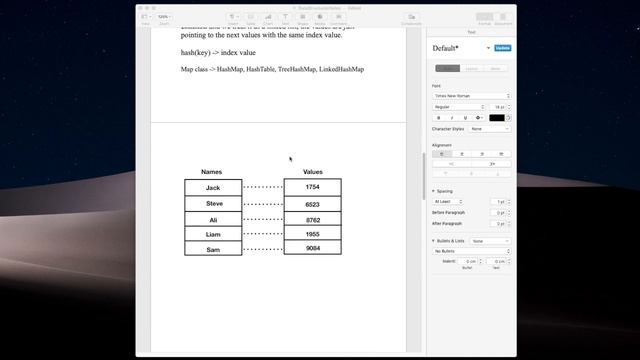Insert a Chart from the toolbar

coord(268,17)
